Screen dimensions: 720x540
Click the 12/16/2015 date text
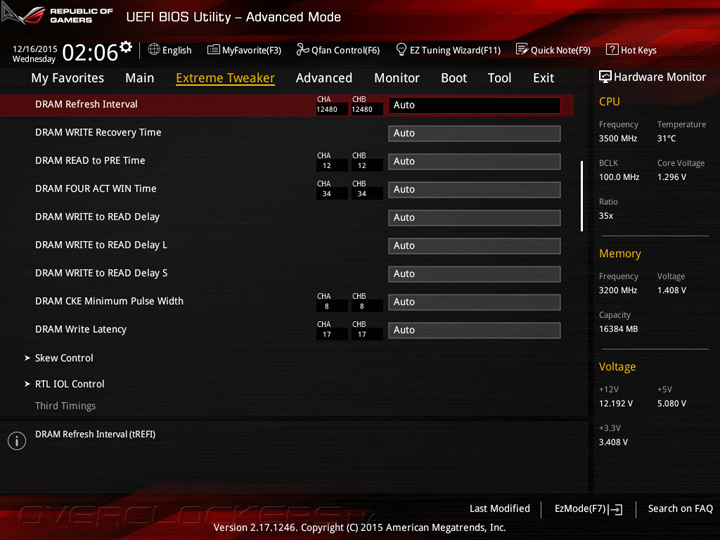pyautogui.click(x=35, y=49)
